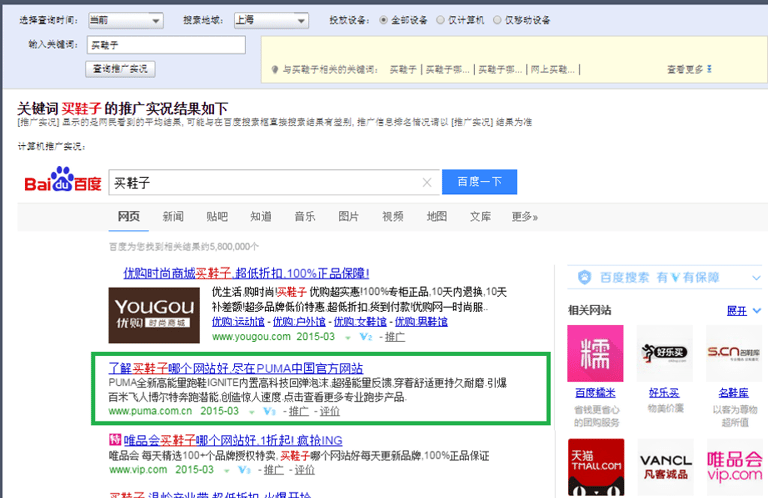Click the 优购:男鞋馆 sublink
The image size is (768, 498).
pyautogui.click(x=421, y=322)
